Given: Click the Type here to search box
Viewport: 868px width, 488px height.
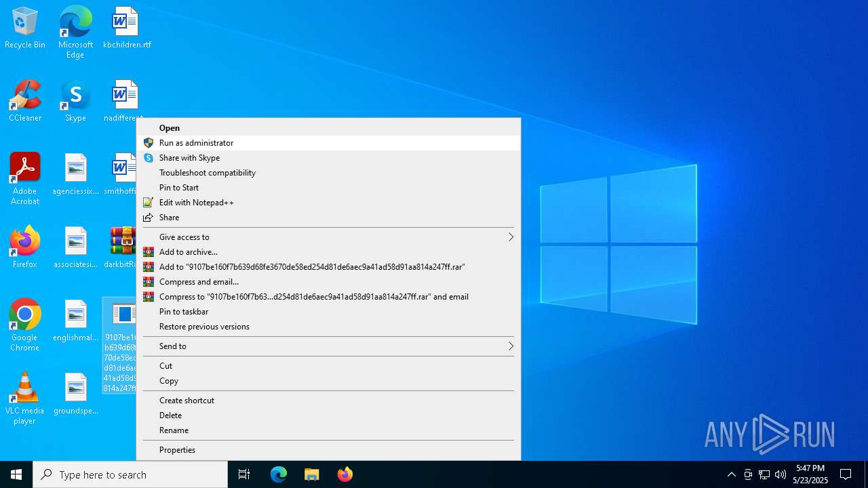Looking at the screenshot, I should pos(130,474).
